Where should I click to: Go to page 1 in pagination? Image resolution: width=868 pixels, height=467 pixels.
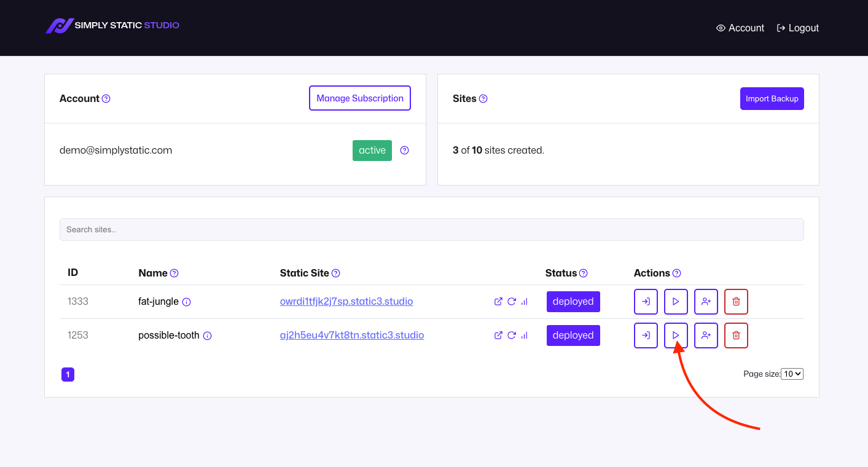pos(68,374)
